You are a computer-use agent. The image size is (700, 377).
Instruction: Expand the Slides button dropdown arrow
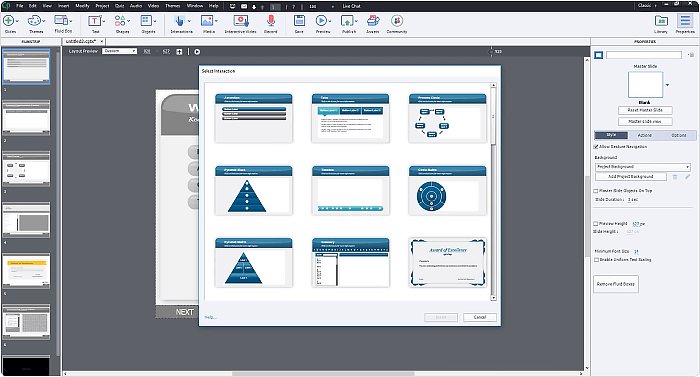click(x=17, y=21)
